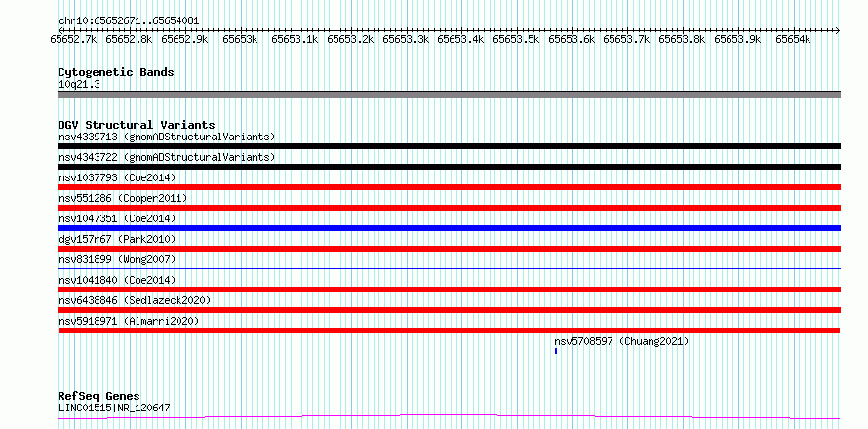
Task: Click the ruler's right arrow end
Action: [x=838, y=30]
